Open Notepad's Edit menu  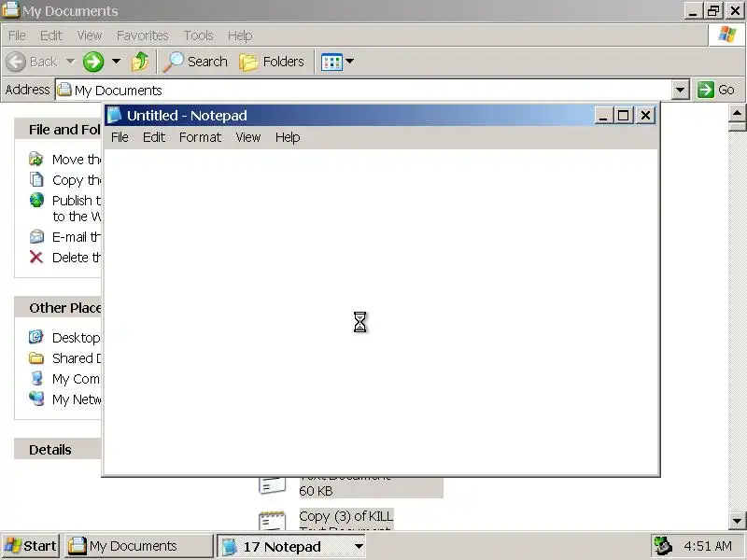[x=154, y=137]
